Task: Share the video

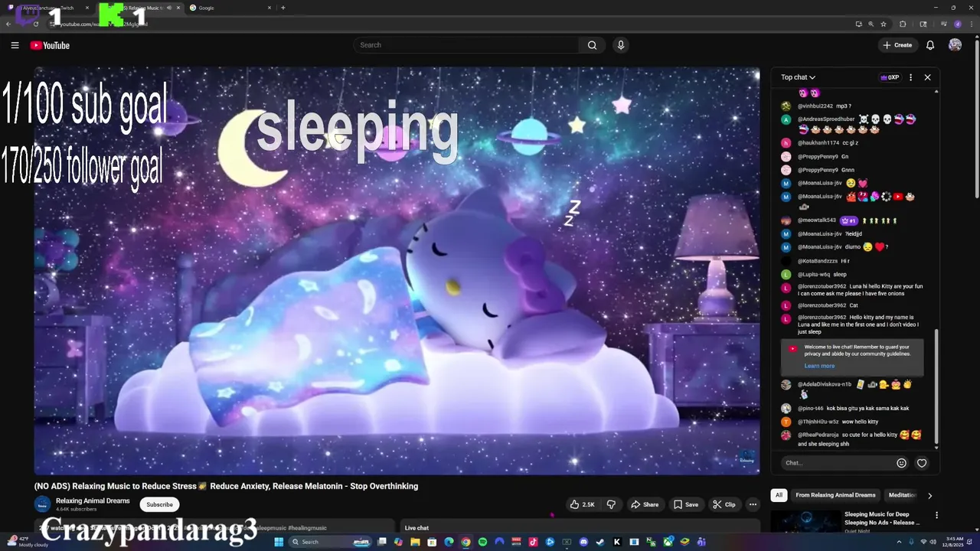Action: pos(644,504)
